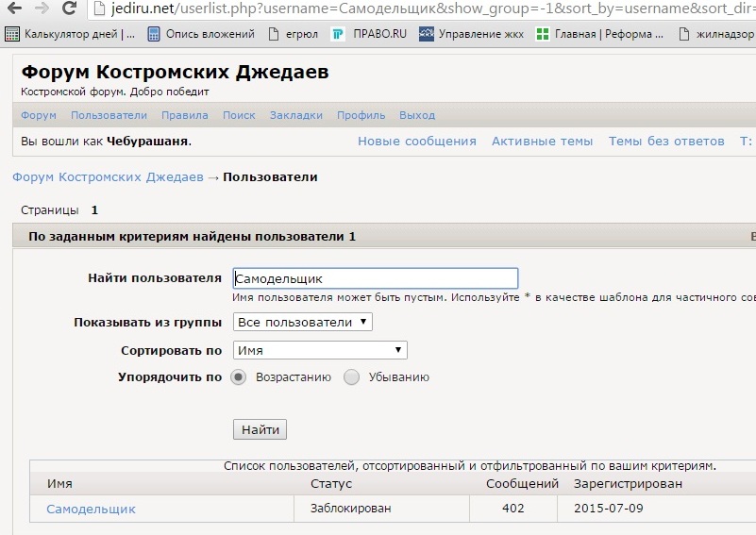Open the Опись вложений bookmark

(x=201, y=35)
